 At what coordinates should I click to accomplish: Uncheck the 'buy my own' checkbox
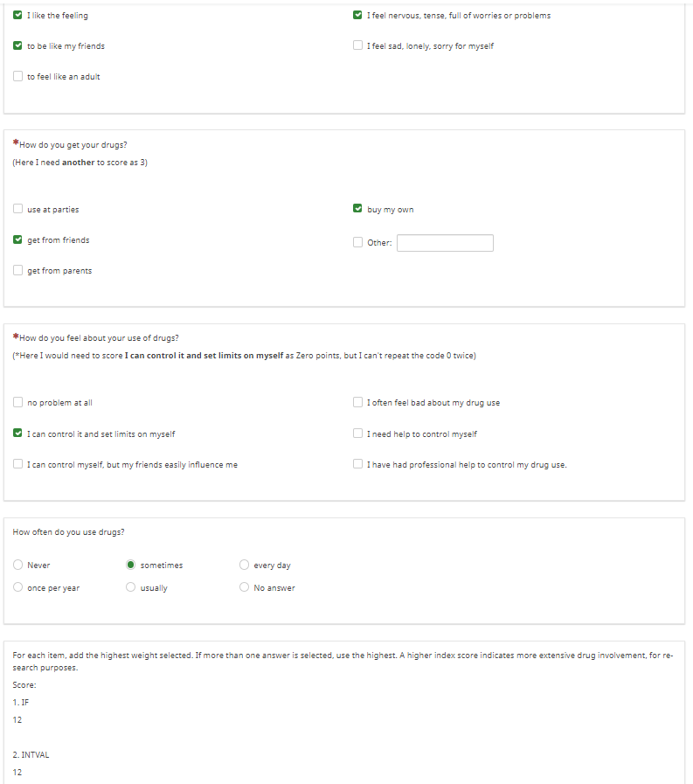click(358, 210)
